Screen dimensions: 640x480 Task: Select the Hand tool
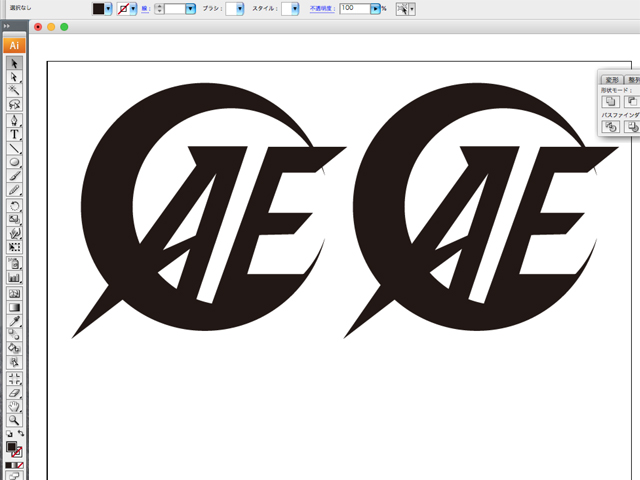14,407
